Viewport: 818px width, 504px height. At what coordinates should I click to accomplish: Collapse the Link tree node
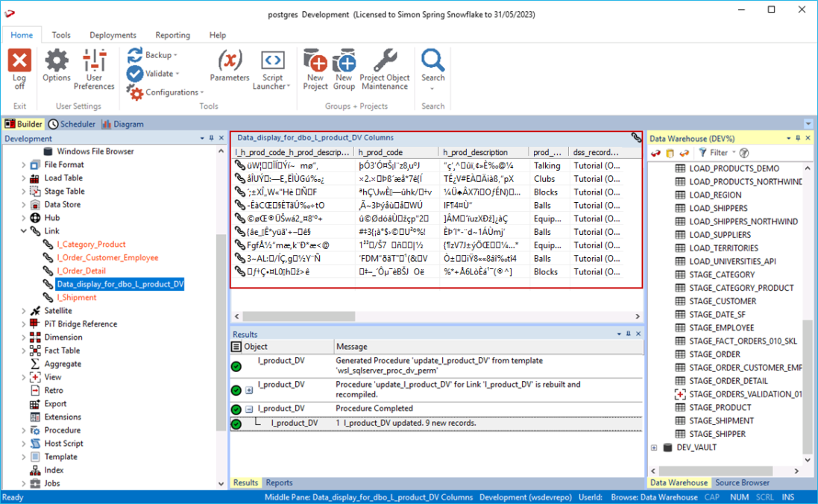coord(23,232)
